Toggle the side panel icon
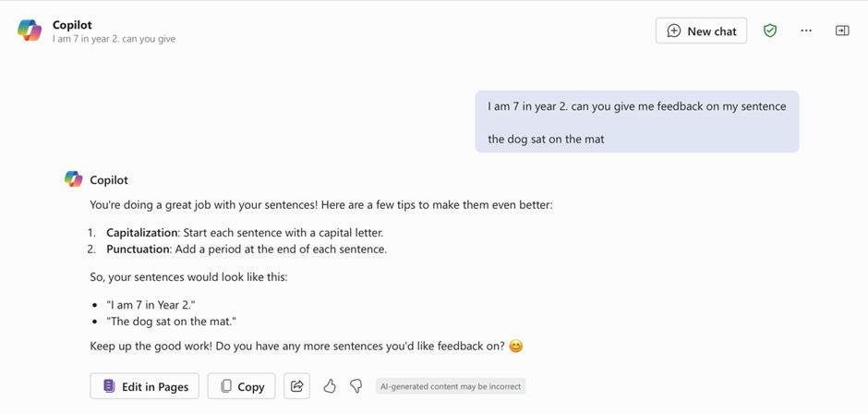 point(842,30)
